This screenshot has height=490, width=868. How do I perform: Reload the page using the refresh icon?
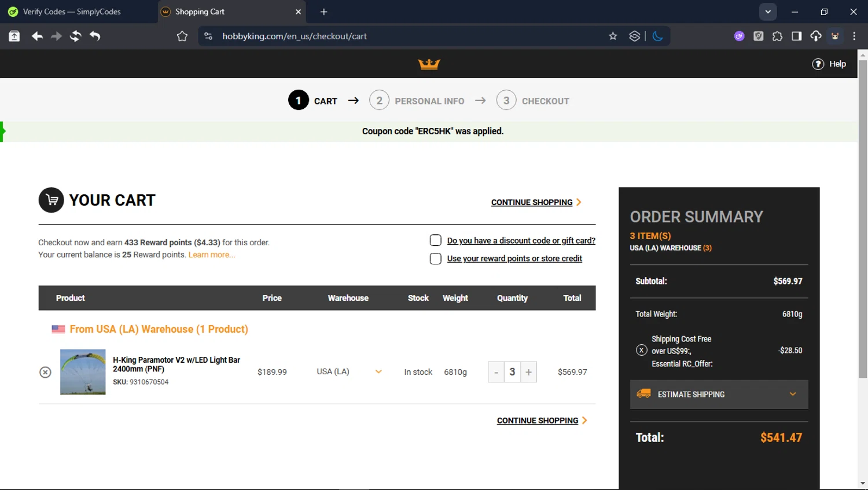coord(75,36)
